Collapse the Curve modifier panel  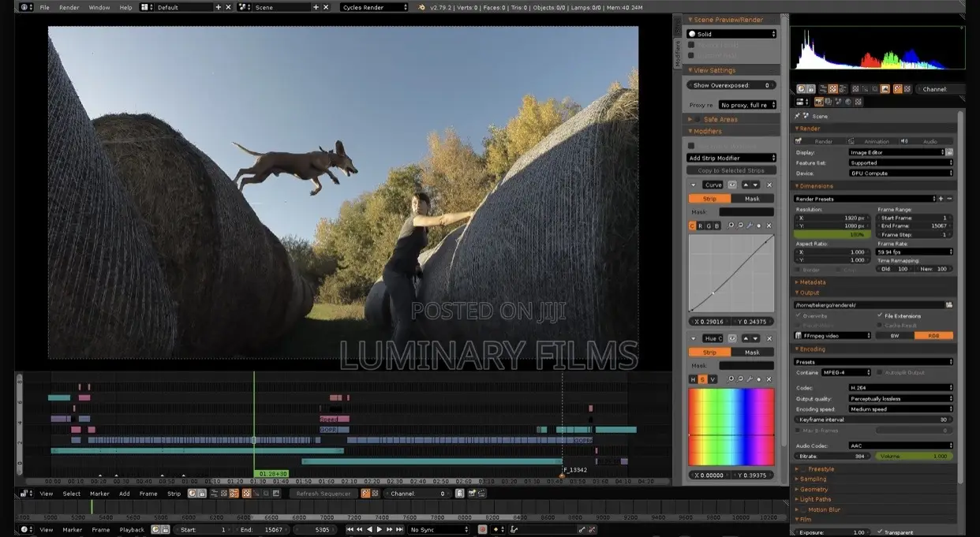click(x=694, y=185)
